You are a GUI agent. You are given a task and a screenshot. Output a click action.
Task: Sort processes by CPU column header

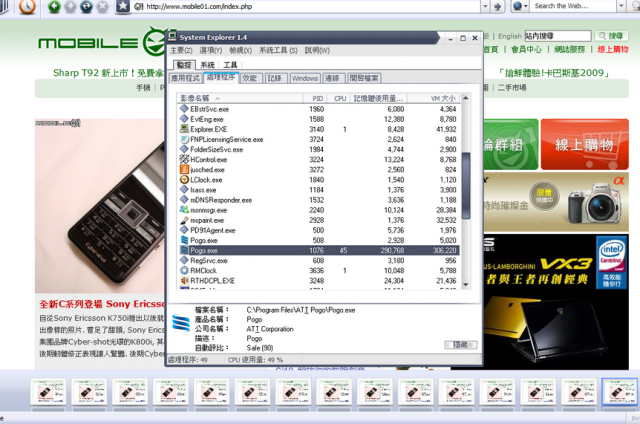coord(338,98)
